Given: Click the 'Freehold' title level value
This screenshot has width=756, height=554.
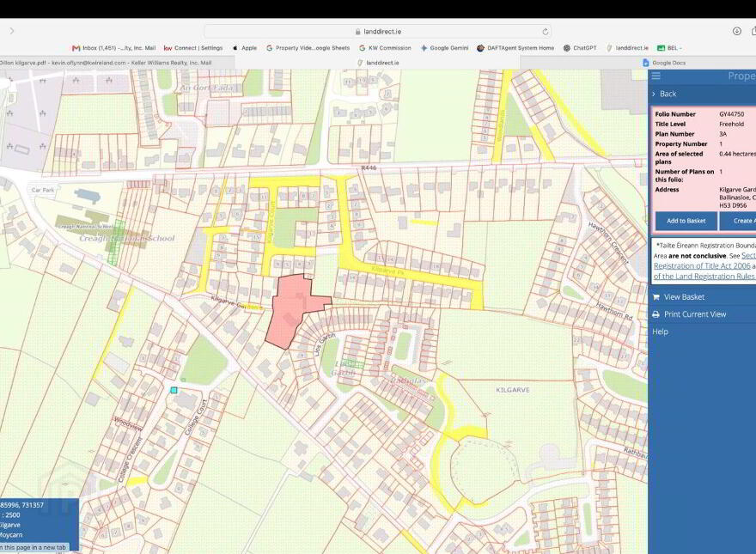Looking at the screenshot, I should click(731, 124).
